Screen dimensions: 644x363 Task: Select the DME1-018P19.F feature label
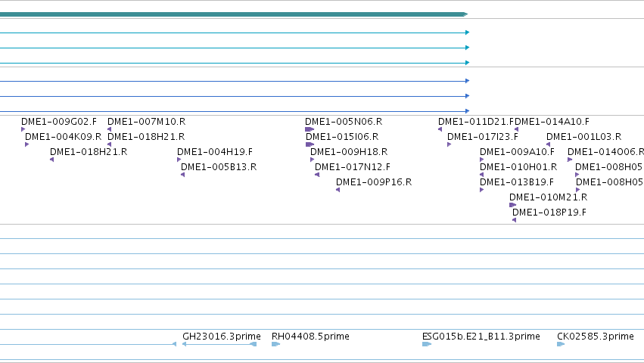[549, 213]
